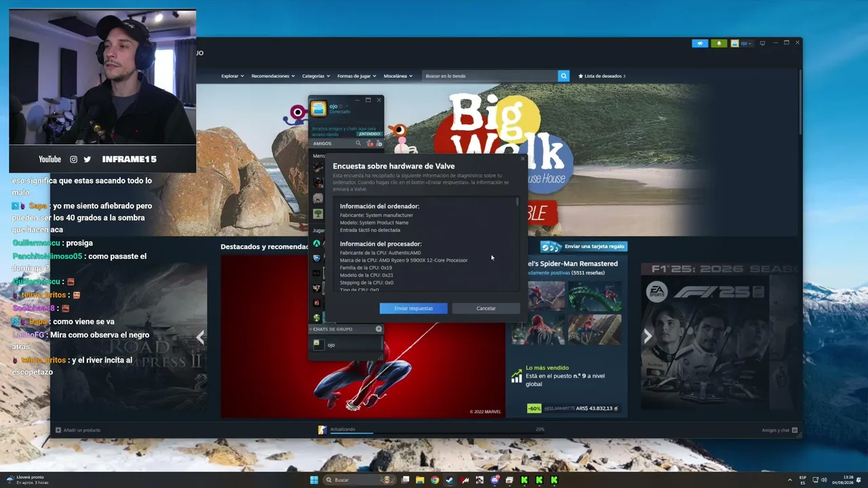Search friends with magnifier icon
This screenshot has height=488, width=868.
(x=358, y=143)
